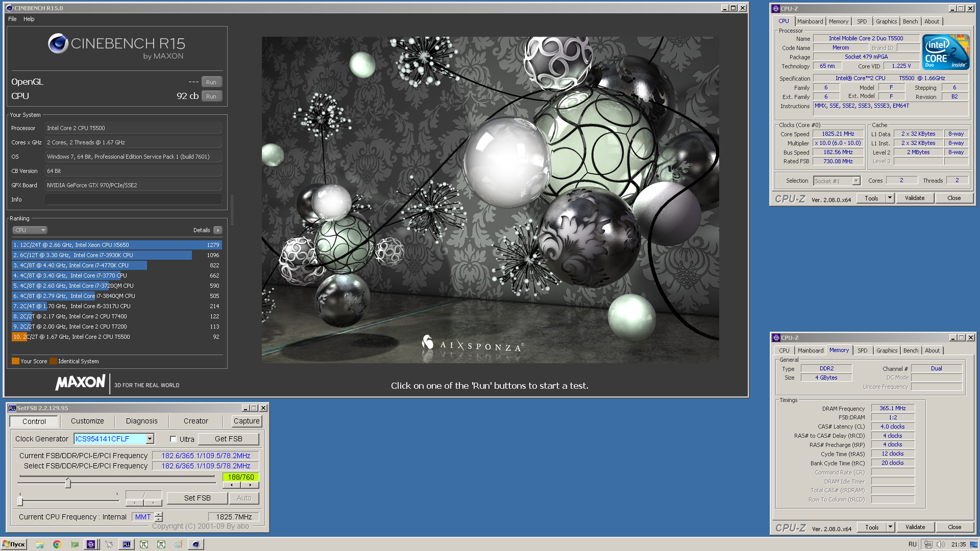This screenshot has height=551, width=980.
Task: Open Memory tab in top CPU-Z window
Action: pyautogui.click(x=838, y=21)
